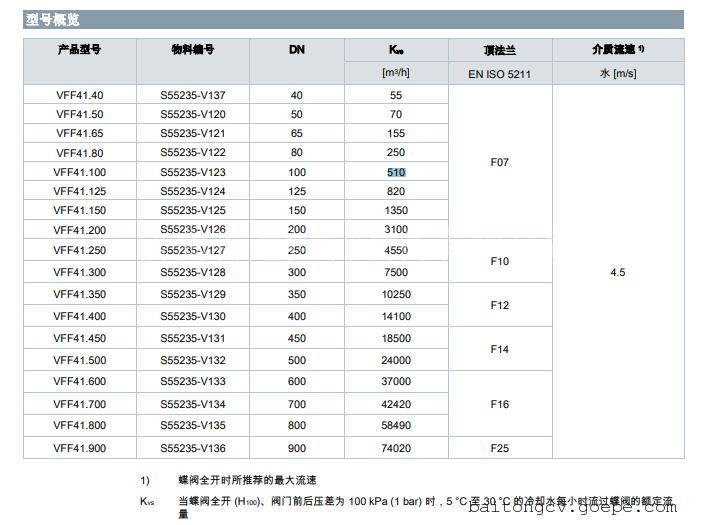
Task: Select the EN ISO 5211 subheader cell
Action: (x=499, y=74)
